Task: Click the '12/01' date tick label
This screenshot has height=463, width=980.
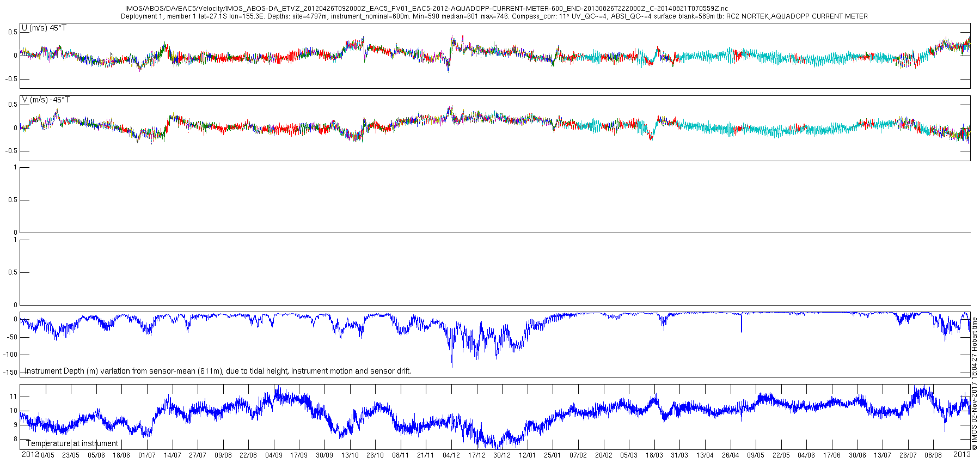Action: pos(528,455)
